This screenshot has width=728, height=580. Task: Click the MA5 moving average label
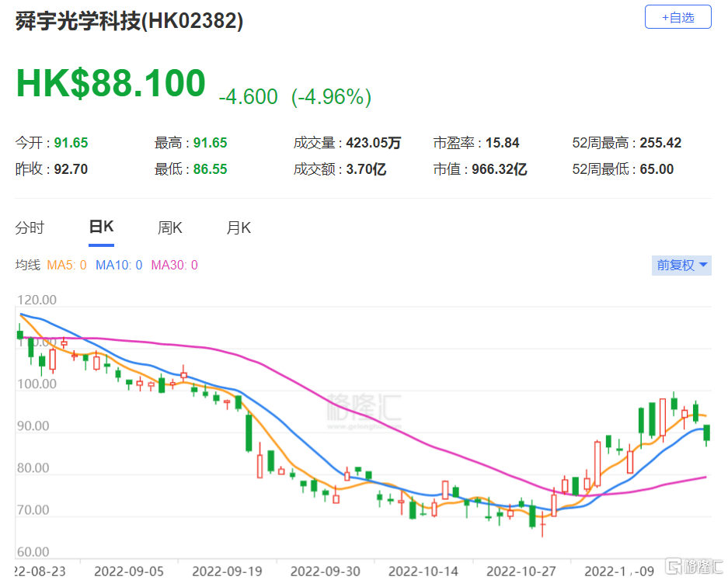(67, 265)
